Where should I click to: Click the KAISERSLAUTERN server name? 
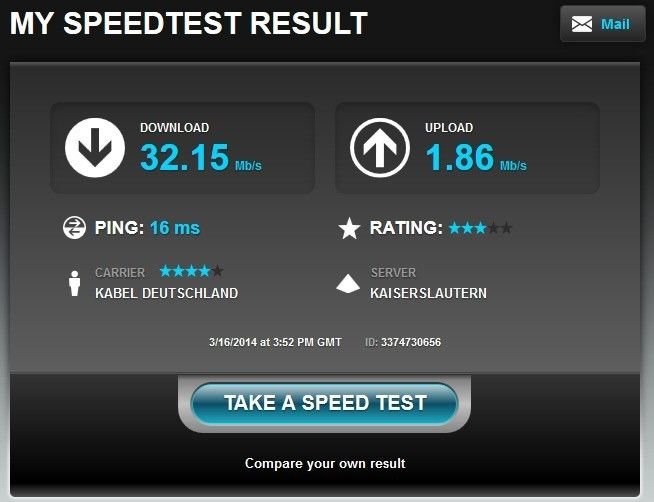click(428, 293)
